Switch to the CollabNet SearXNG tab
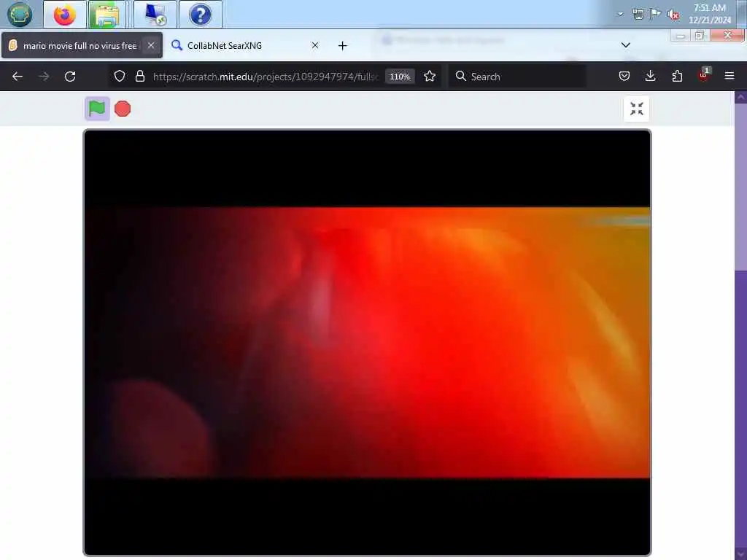This screenshot has height=560, width=747. (x=245, y=46)
